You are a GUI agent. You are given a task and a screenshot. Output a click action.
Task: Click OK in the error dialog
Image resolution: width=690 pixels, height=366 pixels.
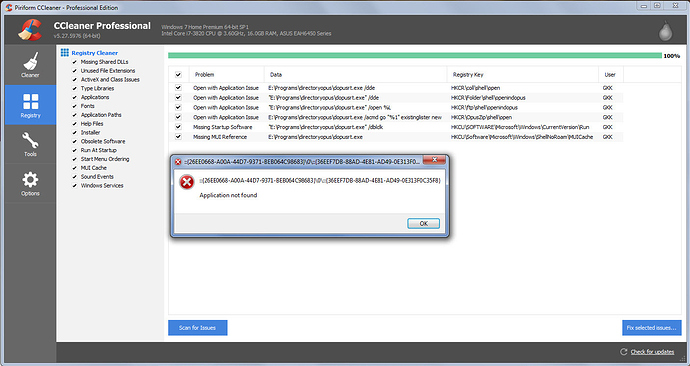[423, 223]
